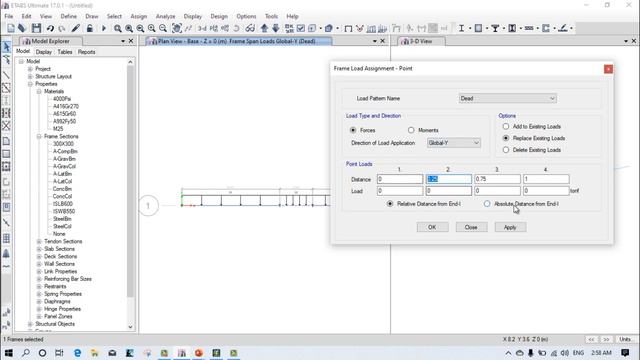Choose Add to Existing Loads option
640x360 pixels.
pos(506,127)
